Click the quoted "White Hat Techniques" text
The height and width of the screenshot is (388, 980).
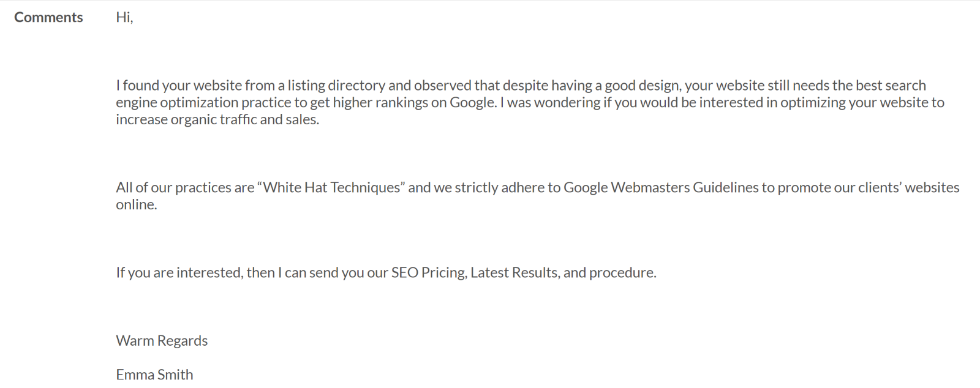[x=331, y=187]
